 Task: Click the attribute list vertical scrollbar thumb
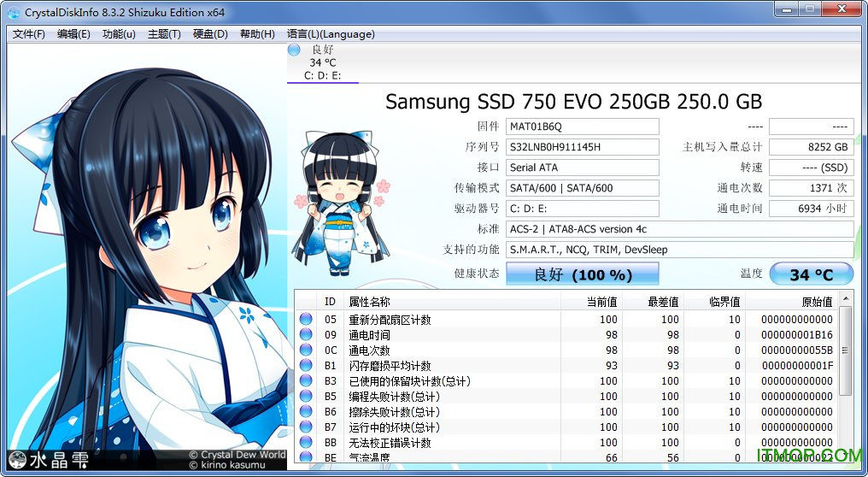pos(845,350)
